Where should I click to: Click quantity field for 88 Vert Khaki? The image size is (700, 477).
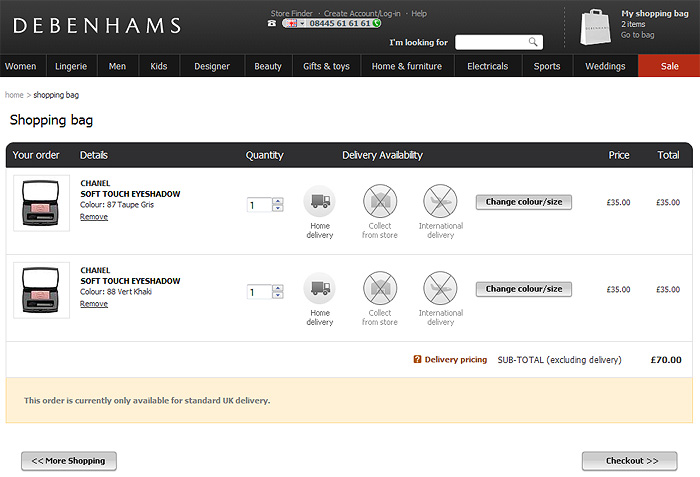[x=259, y=292]
